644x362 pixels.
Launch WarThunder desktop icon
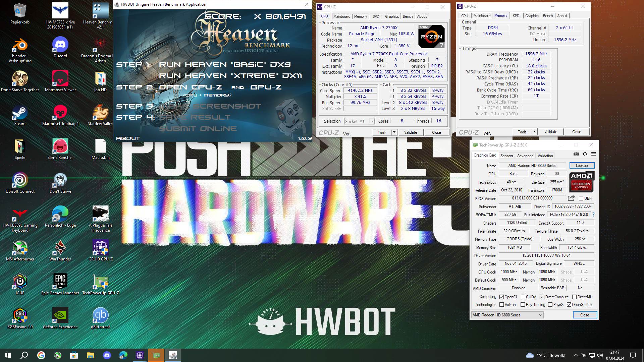click(x=60, y=250)
